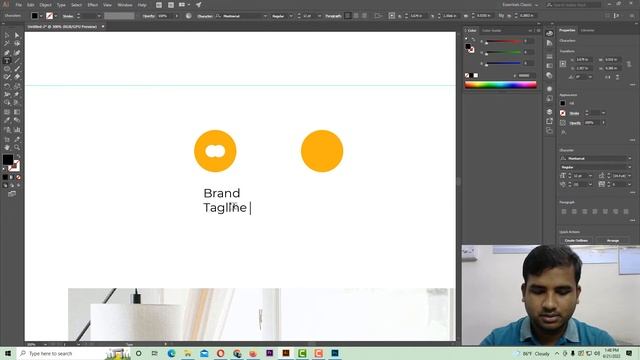The height and width of the screenshot is (360, 640).
Task: Click the Arrange quick action button
Action: click(613, 240)
